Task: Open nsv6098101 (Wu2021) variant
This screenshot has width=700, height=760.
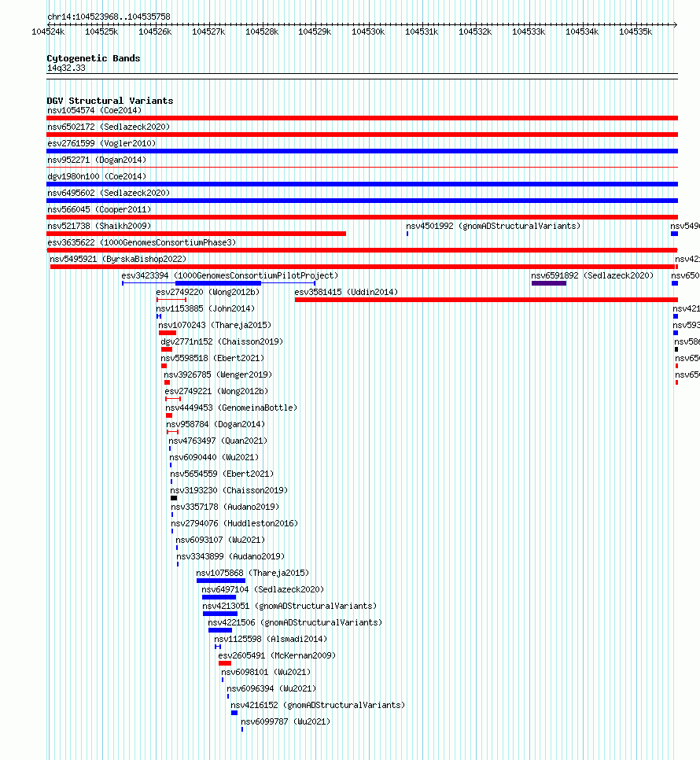Action: point(266,671)
